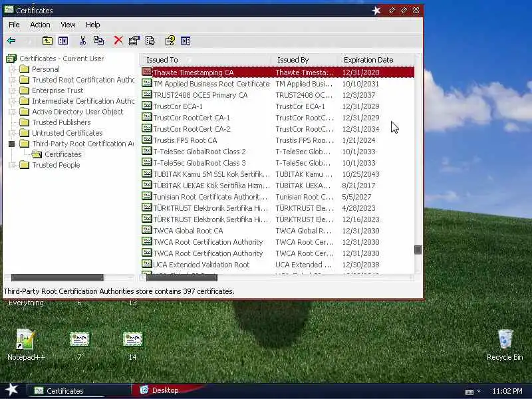Click the tree pane horizontal scrollbar thumb
Viewport: 532px width, 399px height.
[x=57, y=277]
